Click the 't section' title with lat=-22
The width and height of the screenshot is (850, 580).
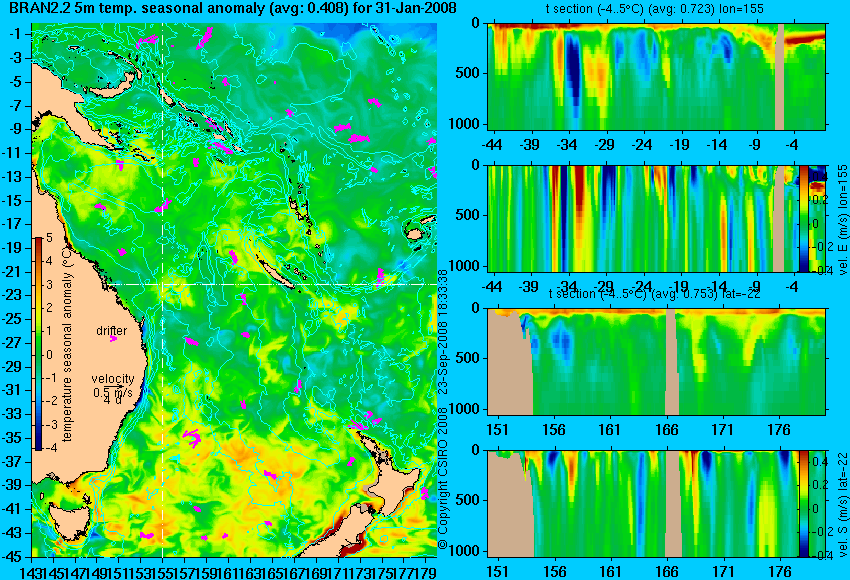(655, 294)
